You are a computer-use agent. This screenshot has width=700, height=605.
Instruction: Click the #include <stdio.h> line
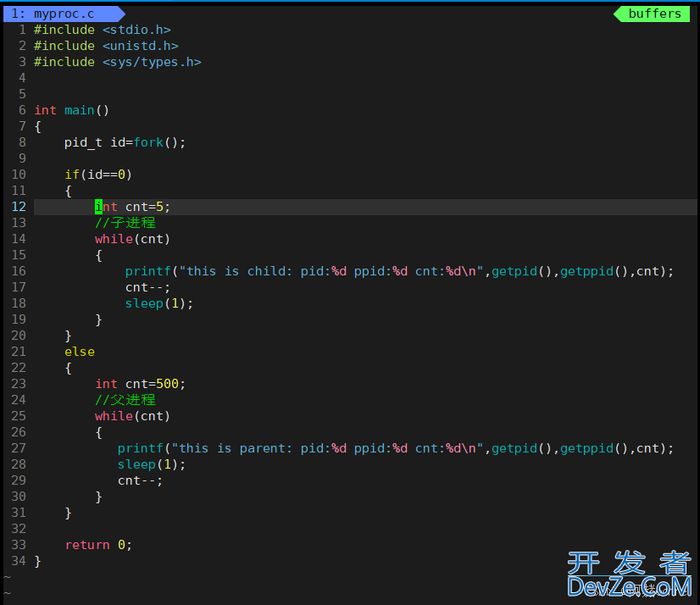[103, 30]
